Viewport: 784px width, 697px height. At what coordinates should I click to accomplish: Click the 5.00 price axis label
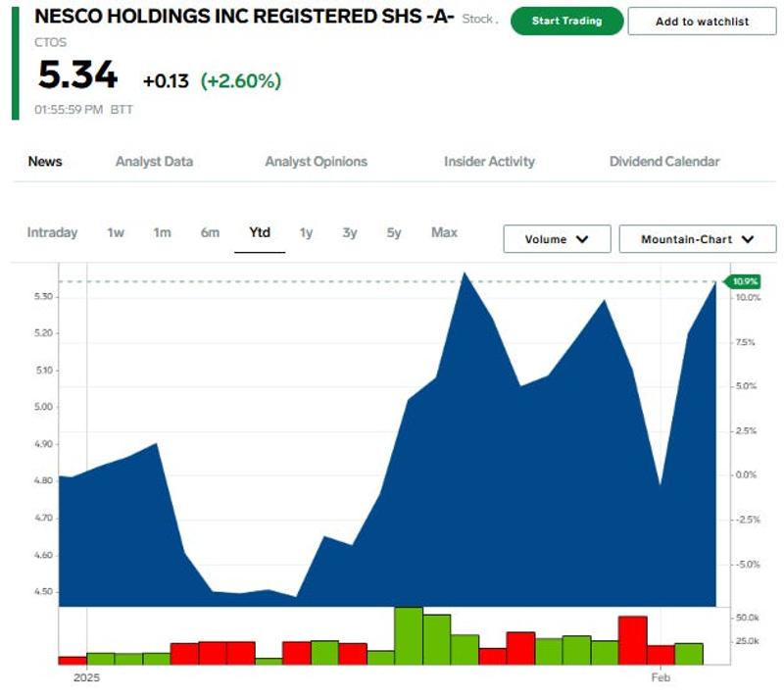43,407
